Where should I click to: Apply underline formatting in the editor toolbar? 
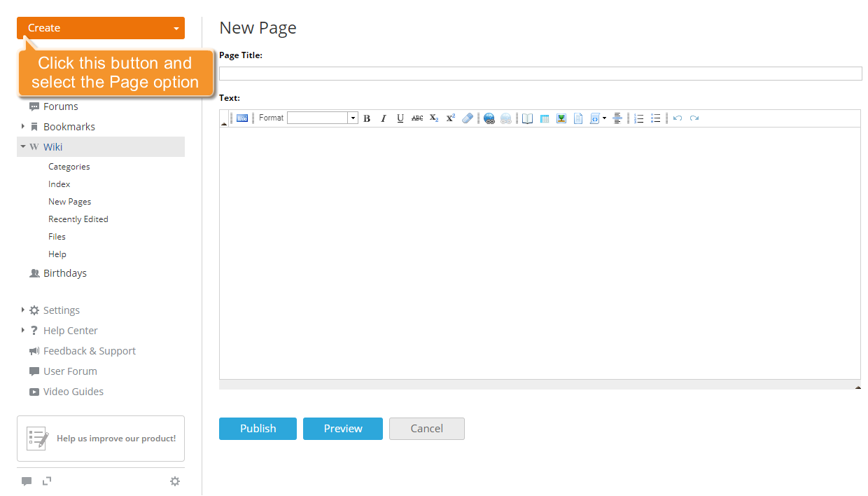point(400,118)
